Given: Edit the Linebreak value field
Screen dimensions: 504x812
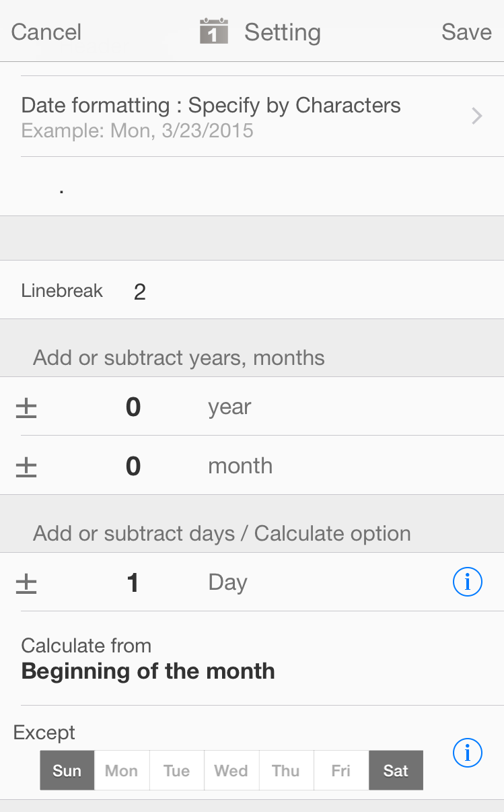Looking at the screenshot, I should [140, 292].
